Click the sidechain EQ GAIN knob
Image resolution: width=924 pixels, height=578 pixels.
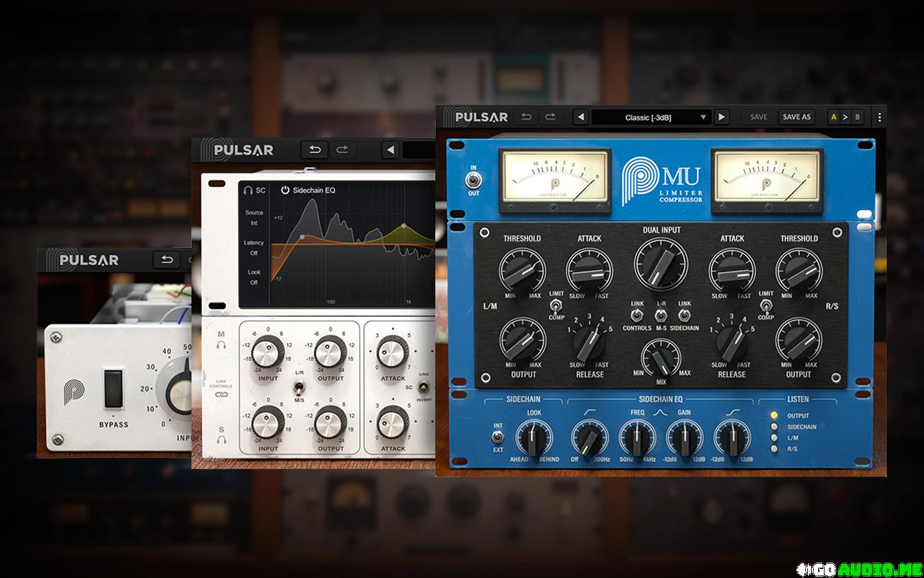pos(685,439)
